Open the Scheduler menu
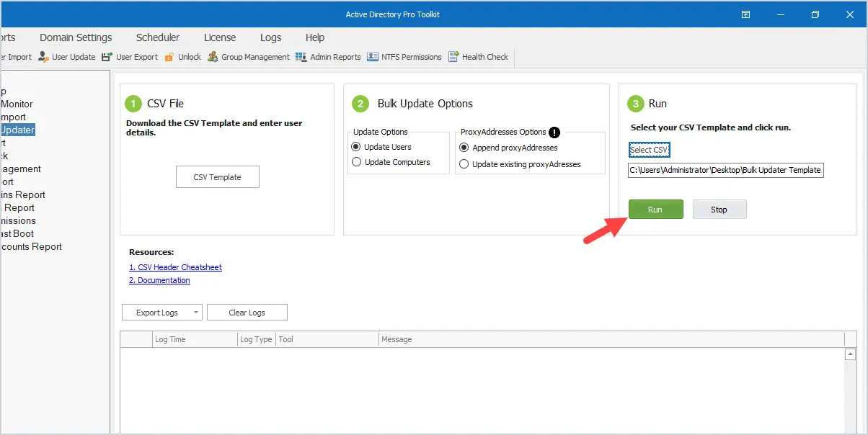The image size is (868, 435). (158, 37)
